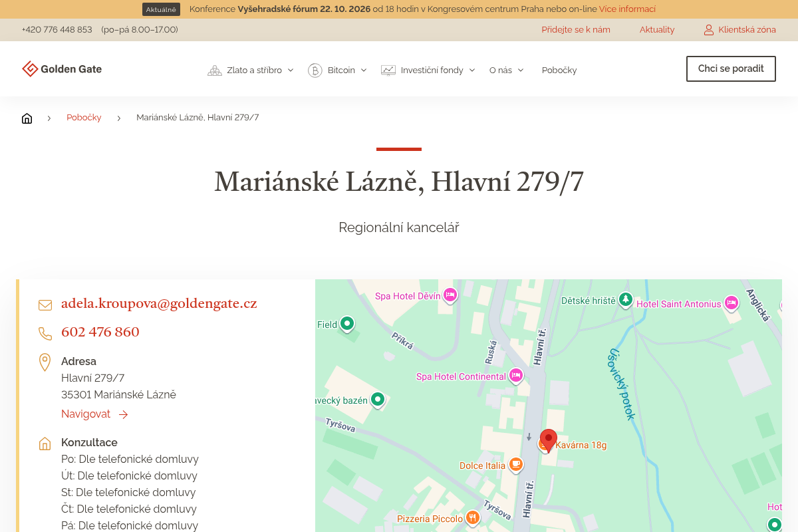
Task: Click the gold bars icon beside Zlato a stříbro
Action: [x=214, y=70]
